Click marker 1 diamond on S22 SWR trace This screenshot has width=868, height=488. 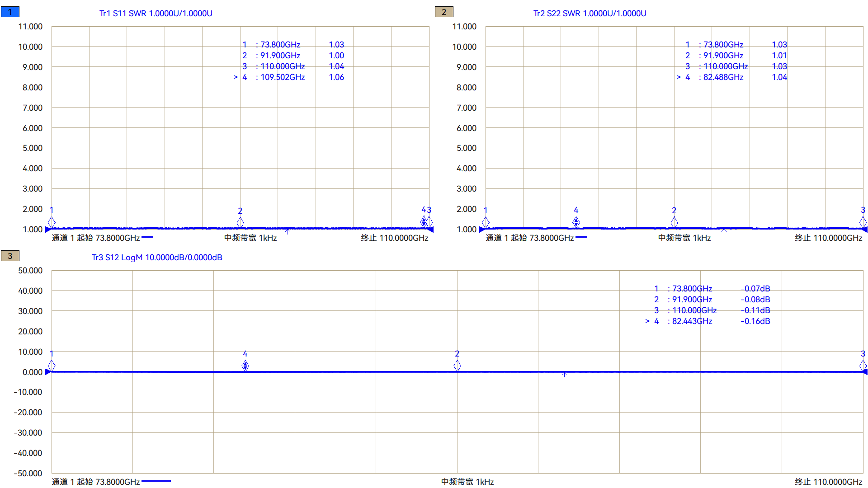[x=486, y=221]
